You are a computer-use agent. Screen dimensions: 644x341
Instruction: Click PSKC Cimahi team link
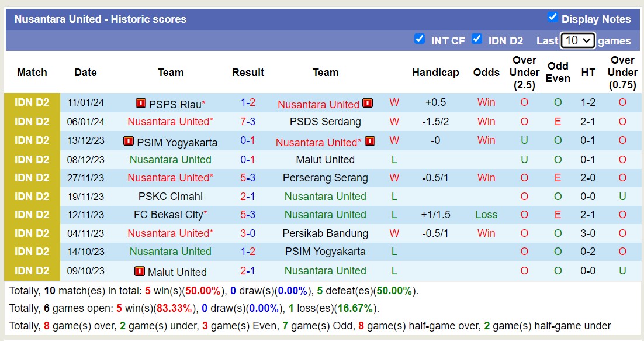(169, 197)
